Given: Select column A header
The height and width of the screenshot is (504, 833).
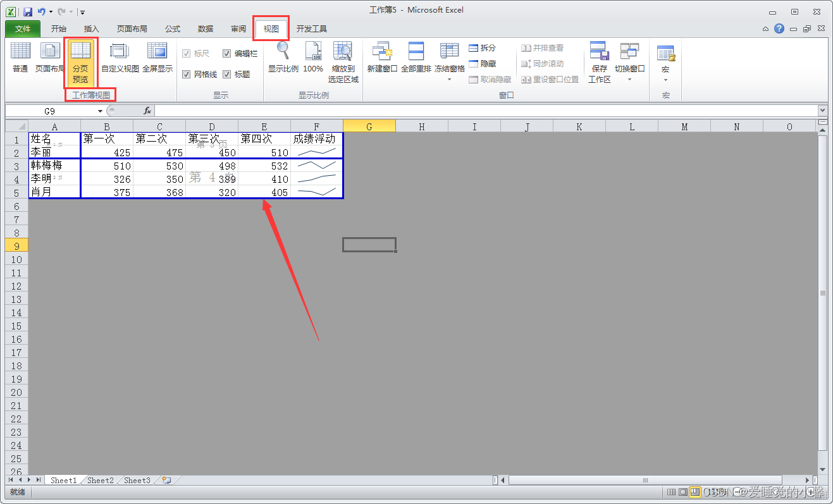Looking at the screenshot, I should coord(54,126).
